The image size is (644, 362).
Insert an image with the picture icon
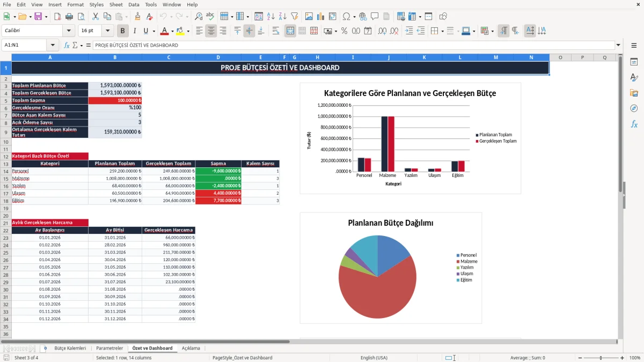point(309,17)
